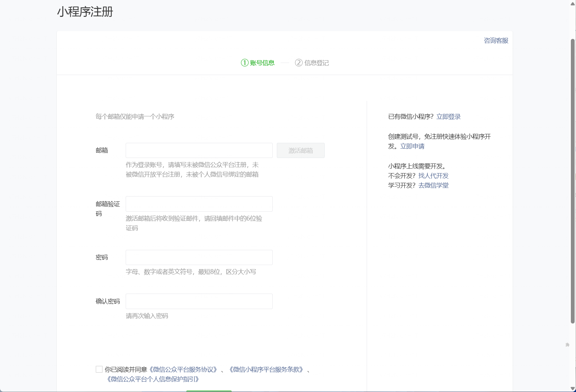Focus the 邮箱验证码 verification code field
Viewport: 576px width, 392px height.
coord(199,204)
